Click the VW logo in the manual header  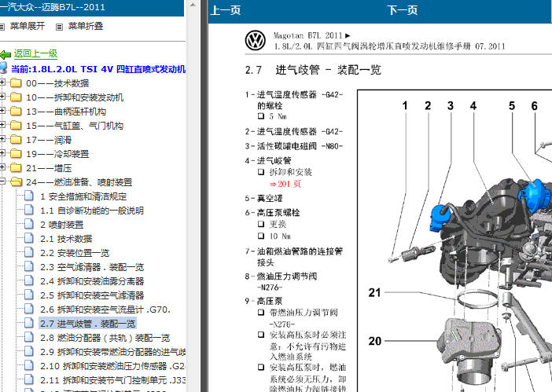(255, 40)
